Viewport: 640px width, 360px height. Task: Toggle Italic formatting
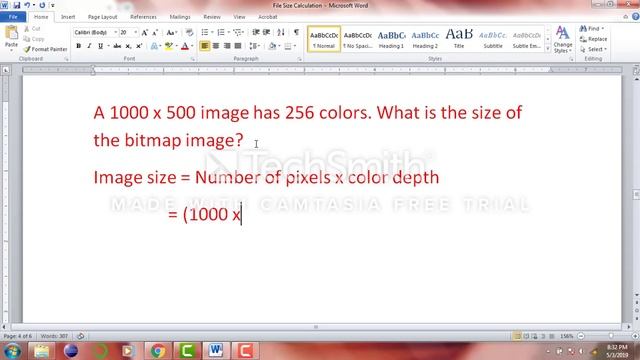pos(89,46)
